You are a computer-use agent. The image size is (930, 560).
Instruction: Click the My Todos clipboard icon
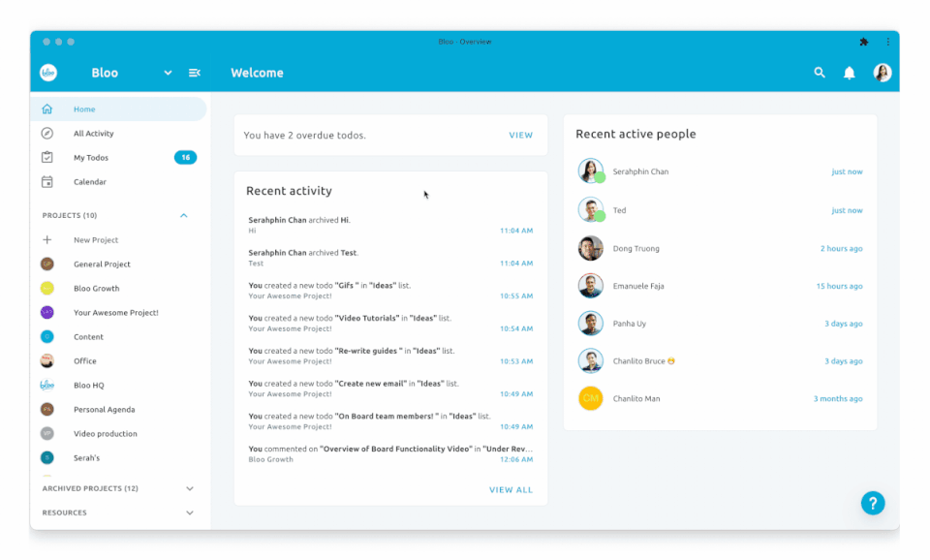46,157
